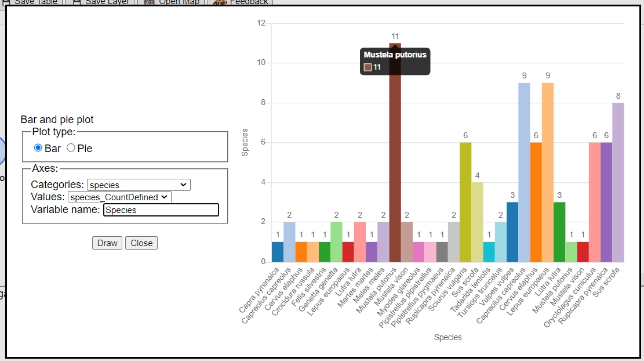Select the Pie plot type radio
Viewport: 644px width, 361px height.
pyautogui.click(x=71, y=147)
